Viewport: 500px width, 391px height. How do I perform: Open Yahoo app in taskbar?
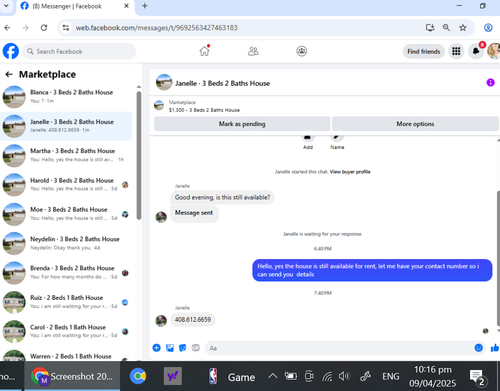point(173,376)
